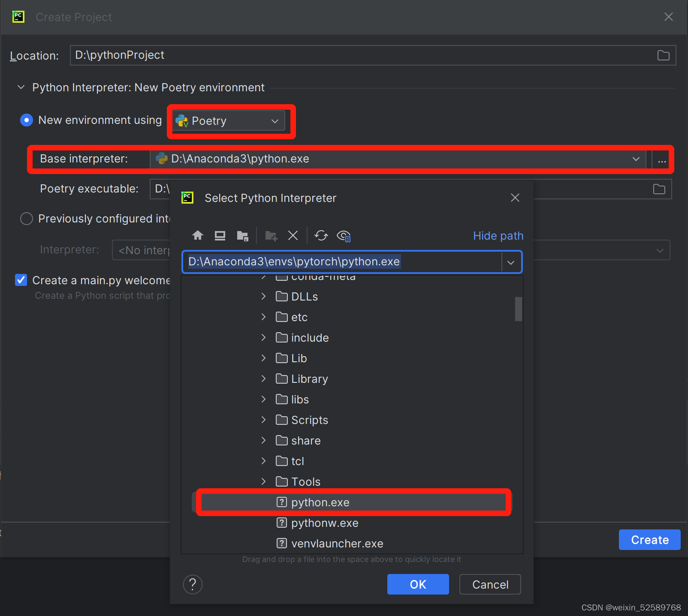Jump to the desktop directory icon
This screenshot has height=616, width=688.
tap(220, 235)
